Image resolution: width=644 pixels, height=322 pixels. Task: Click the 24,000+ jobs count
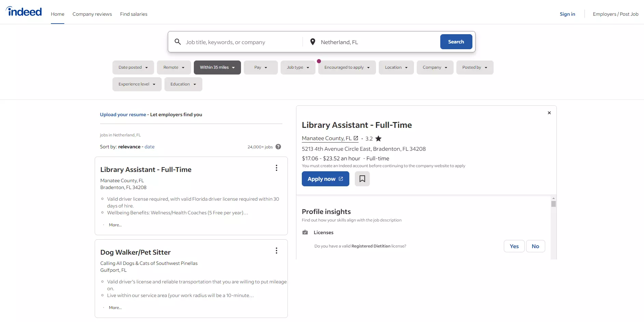tap(260, 147)
